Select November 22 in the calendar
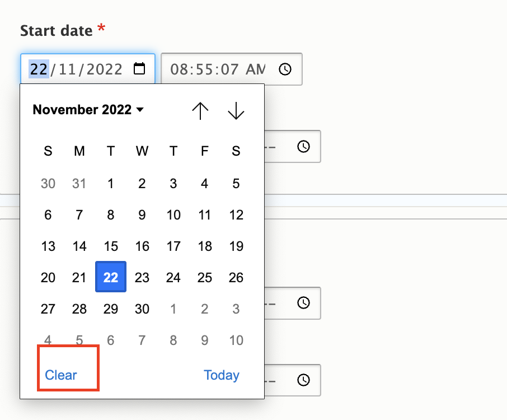The width and height of the screenshot is (507, 420). (111, 277)
